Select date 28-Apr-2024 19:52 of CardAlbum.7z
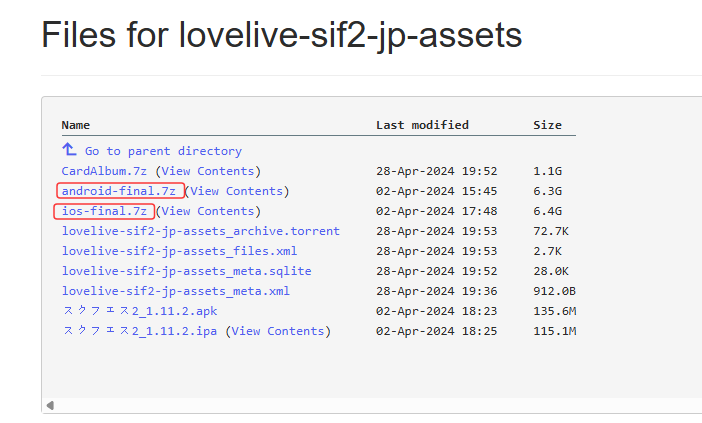 pyautogui.click(x=437, y=171)
